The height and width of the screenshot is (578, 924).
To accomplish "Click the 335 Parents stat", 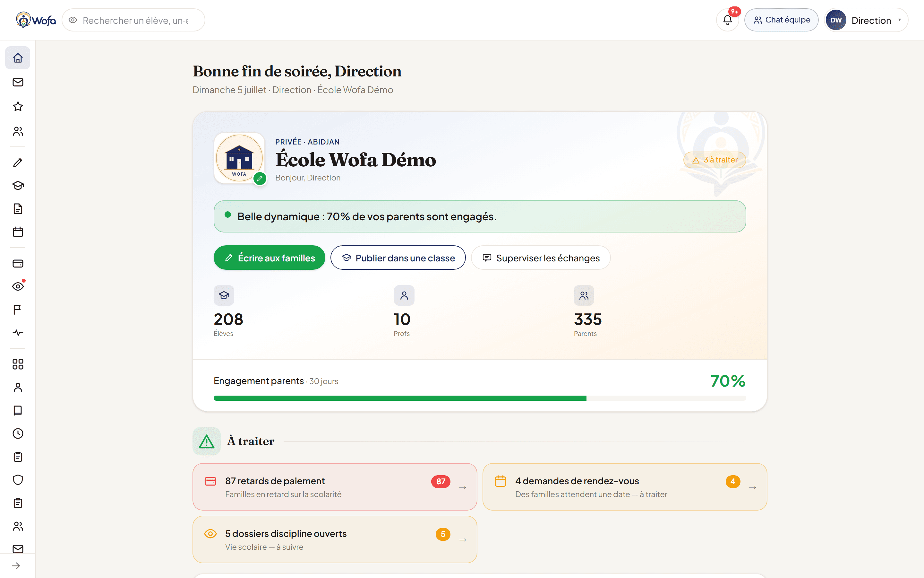I will 588,311.
